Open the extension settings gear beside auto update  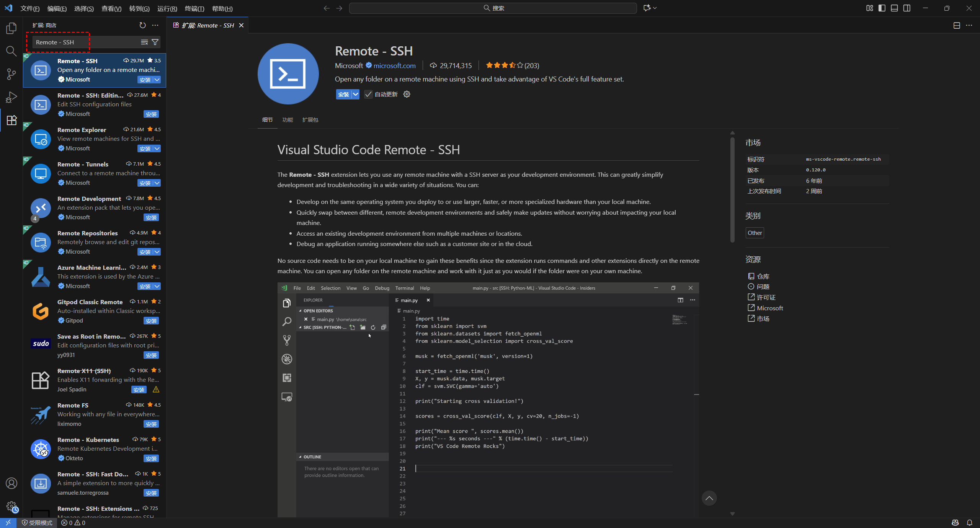[407, 94]
